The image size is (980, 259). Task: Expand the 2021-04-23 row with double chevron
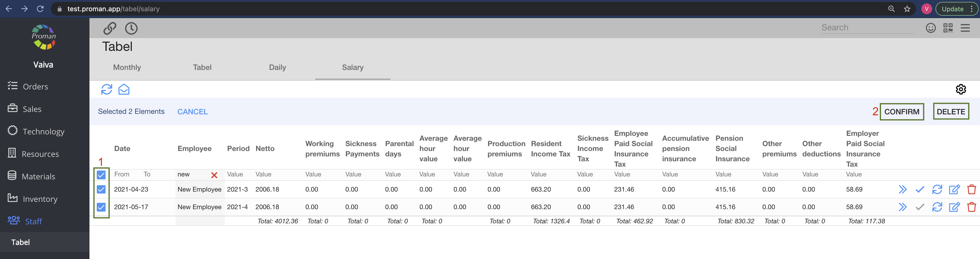(902, 189)
